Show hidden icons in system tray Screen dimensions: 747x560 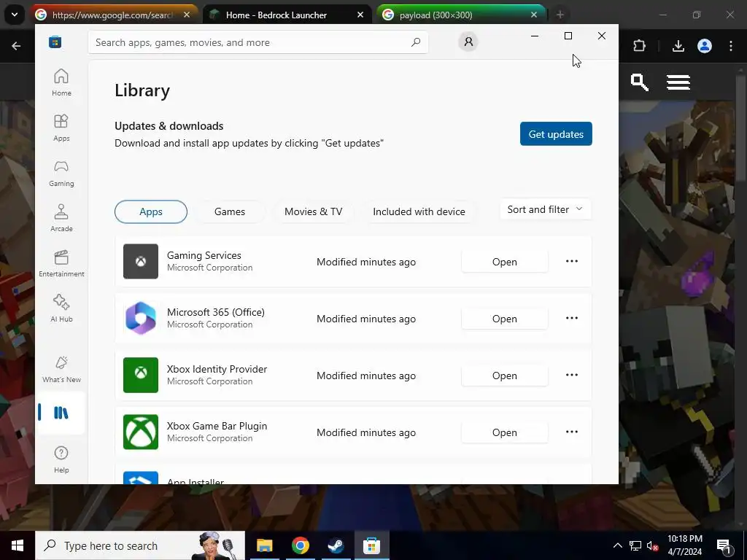[617, 545]
